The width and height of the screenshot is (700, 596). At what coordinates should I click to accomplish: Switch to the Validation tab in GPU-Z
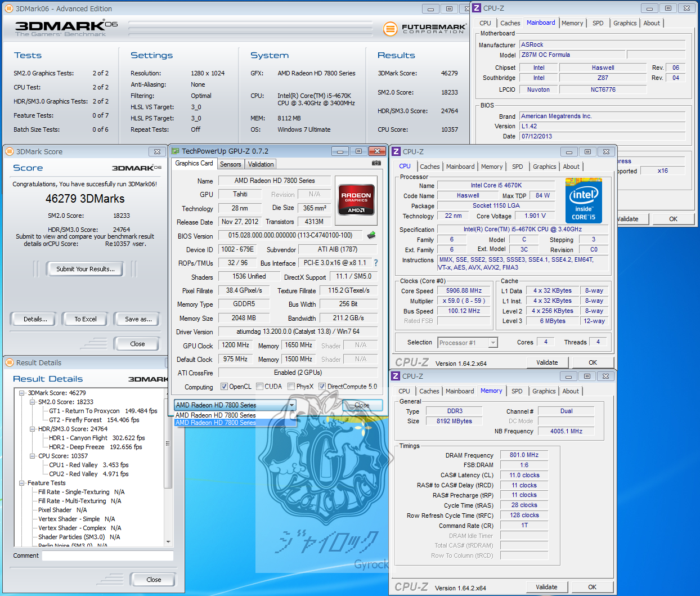(261, 164)
